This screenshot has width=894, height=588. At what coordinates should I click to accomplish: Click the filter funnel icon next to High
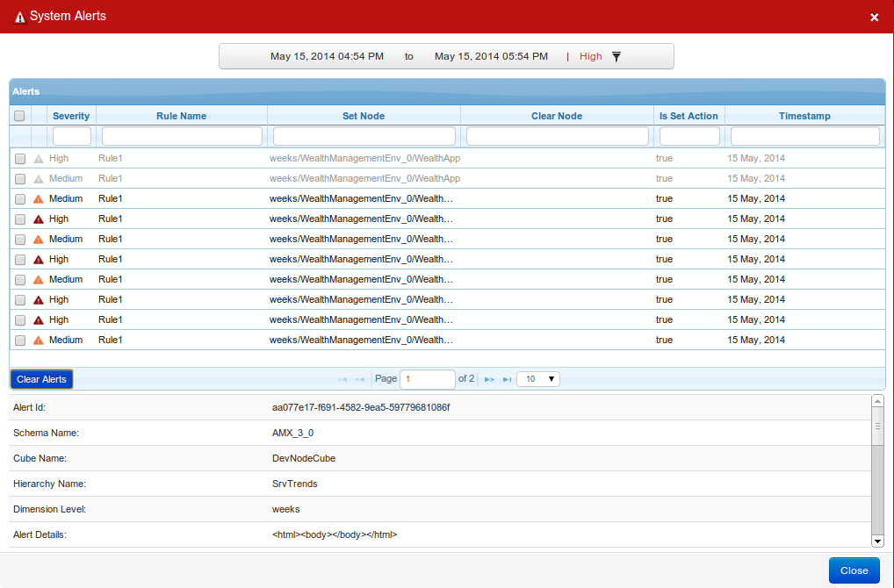tap(616, 56)
